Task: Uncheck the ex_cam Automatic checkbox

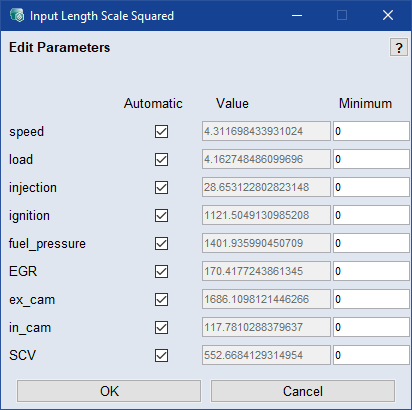Action: coord(161,299)
